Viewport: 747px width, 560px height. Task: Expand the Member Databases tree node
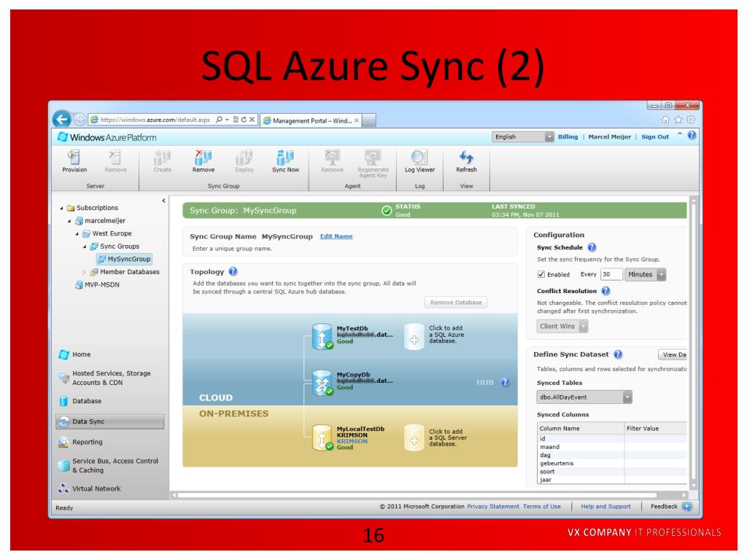(85, 273)
